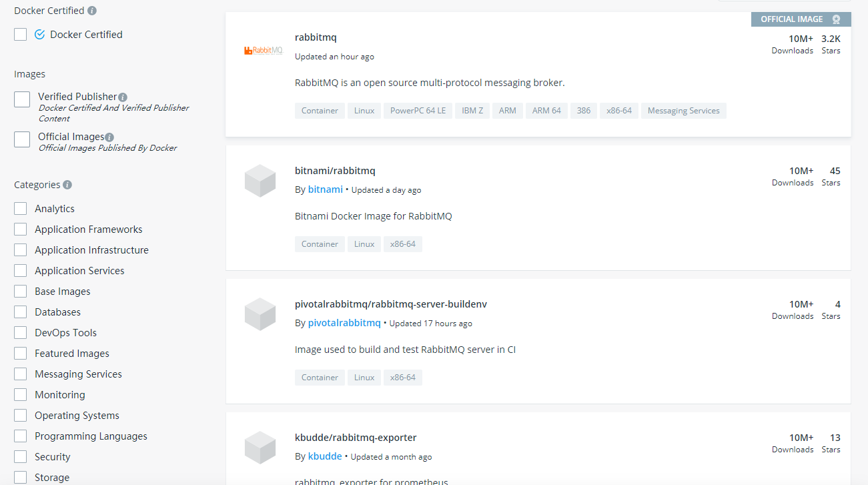Screen dimensions: 868x485
Task: Enable the Application Services checkbox
Action: (21, 271)
